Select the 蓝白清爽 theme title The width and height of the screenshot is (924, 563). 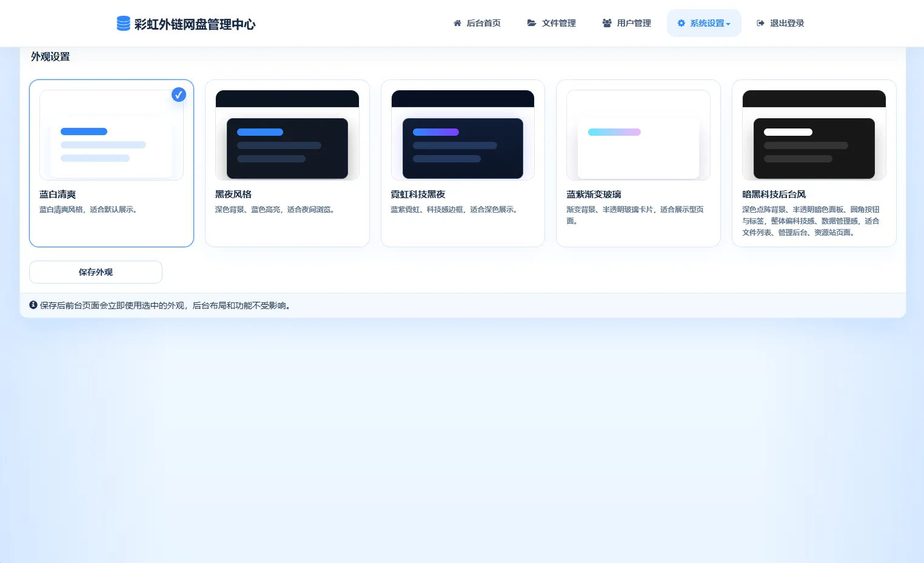58,195
